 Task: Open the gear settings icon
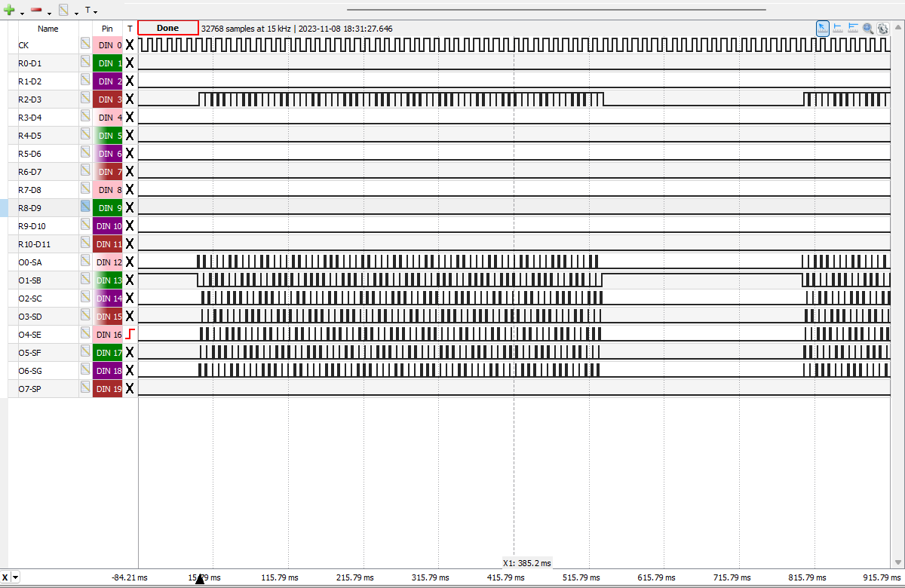pyautogui.click(x=882, y=28)
